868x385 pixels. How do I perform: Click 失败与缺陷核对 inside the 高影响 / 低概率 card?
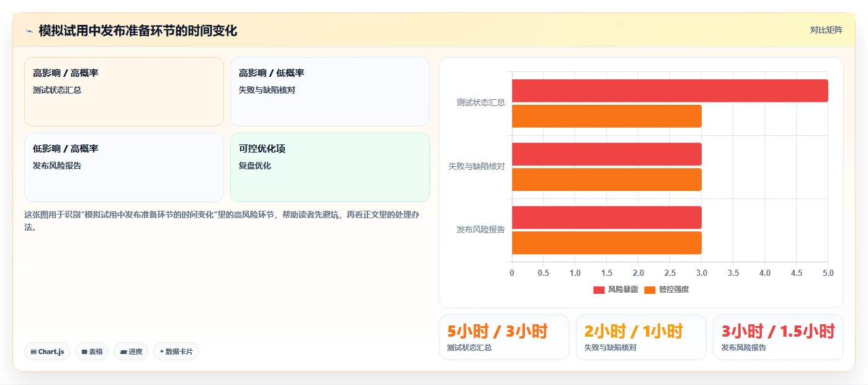267,90
